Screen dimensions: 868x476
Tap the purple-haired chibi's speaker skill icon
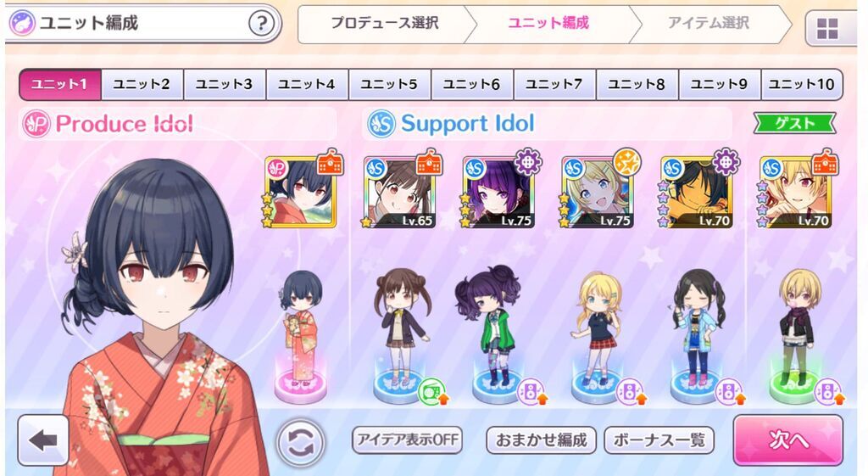pyautogui.click(x=530, y=390)
